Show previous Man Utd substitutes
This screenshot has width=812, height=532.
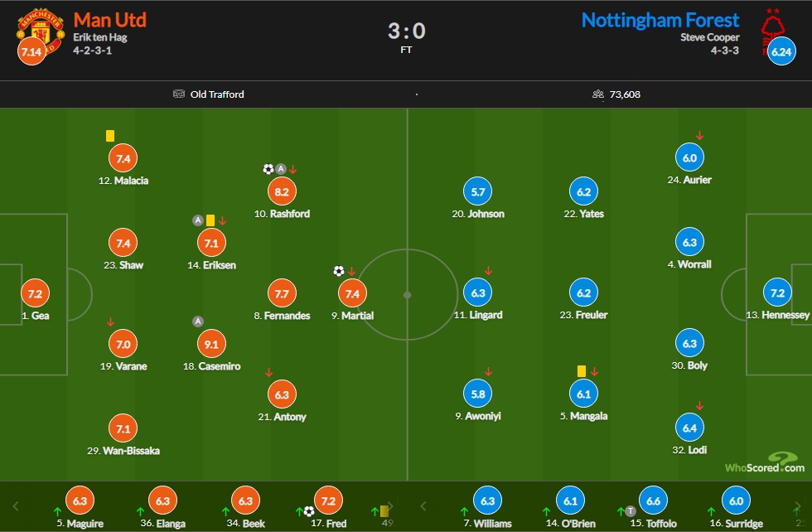coord(16,506)
